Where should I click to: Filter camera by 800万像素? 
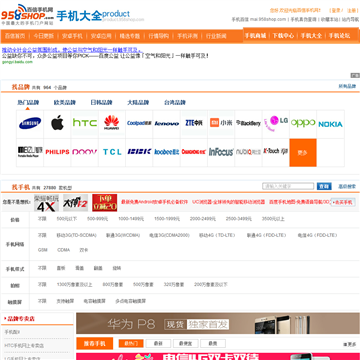[113, 285]
